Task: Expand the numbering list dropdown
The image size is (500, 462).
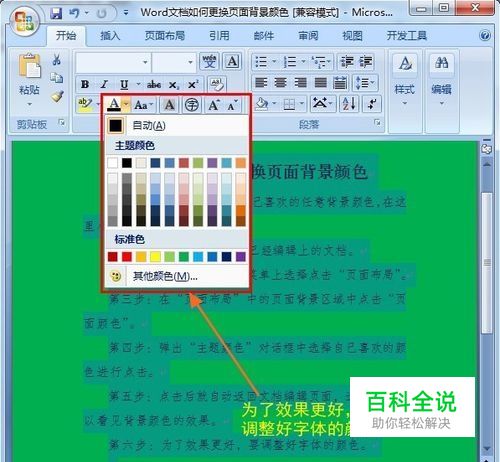Action: (303, 62)
